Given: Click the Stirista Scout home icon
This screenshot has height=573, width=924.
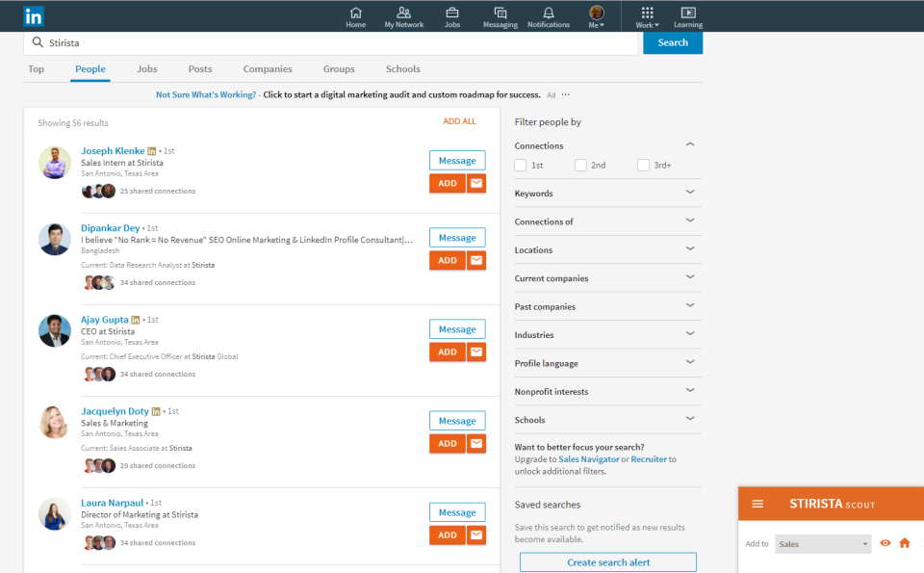Looking at the screenshot, I should pyautogui.click(x=905, y=543).
